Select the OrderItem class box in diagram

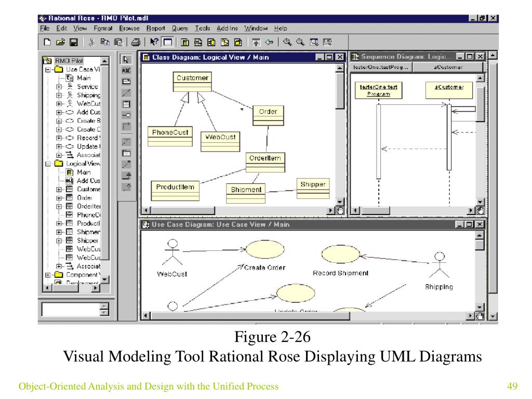click(x=265, y=162)
